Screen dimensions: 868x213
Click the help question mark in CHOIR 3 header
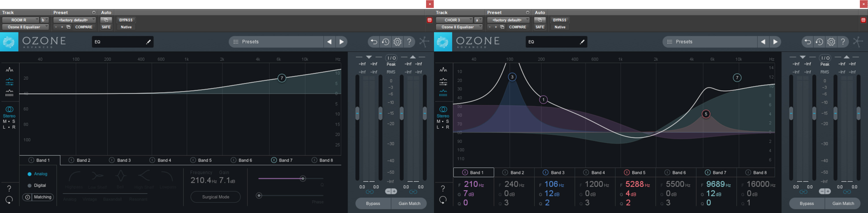(843, 42)
